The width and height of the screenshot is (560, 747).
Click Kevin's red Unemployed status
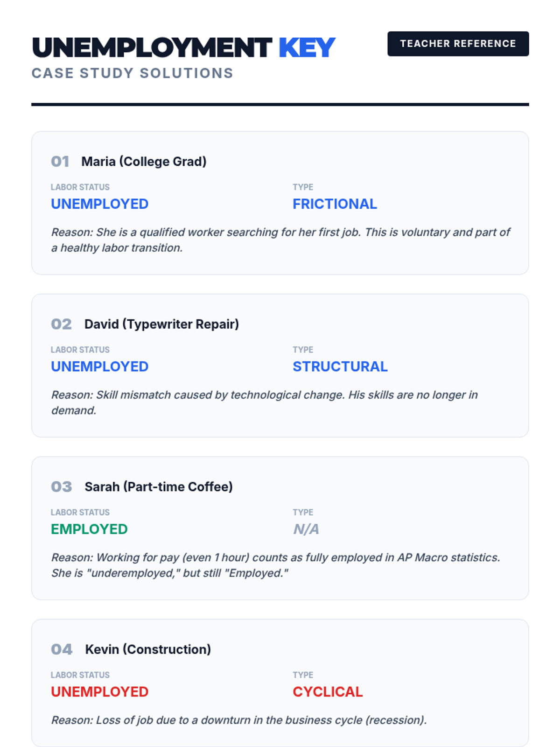tap(99, 691)
